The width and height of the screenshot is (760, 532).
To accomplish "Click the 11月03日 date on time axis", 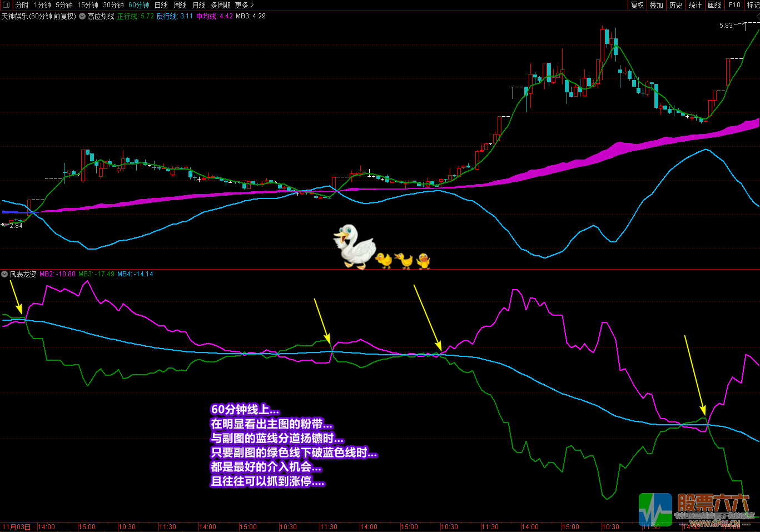I will 16,526.
